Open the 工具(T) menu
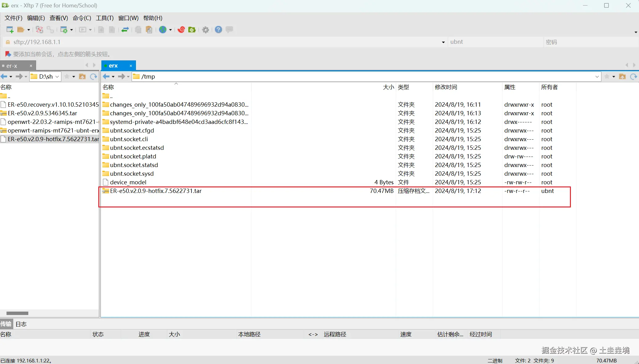This screenshot has height=364, width=639. click(104, 18)
